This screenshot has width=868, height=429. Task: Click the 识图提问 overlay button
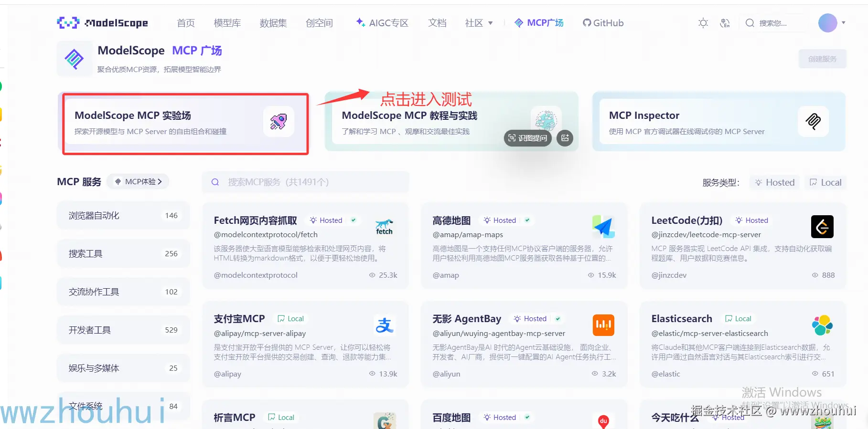528,138
